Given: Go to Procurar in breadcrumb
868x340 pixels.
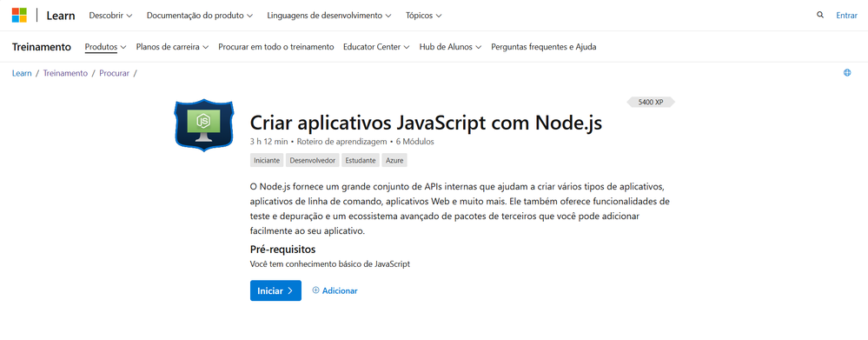Looking at the screenshot, I should coord(114,73).
